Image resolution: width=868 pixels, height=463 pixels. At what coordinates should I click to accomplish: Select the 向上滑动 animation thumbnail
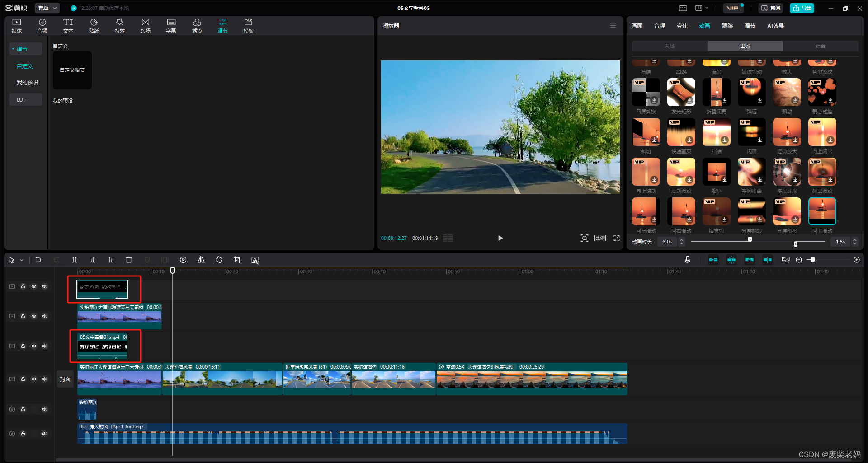(822, 211)
